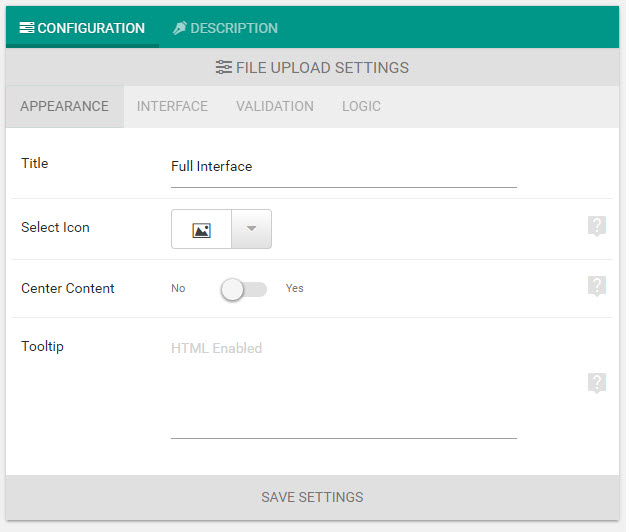Image resolution: width=626 pixels, height=532 pixels.
Task: Choose the Yes label for Center Content
Action: pyautogui.click(x=295, y=288)
